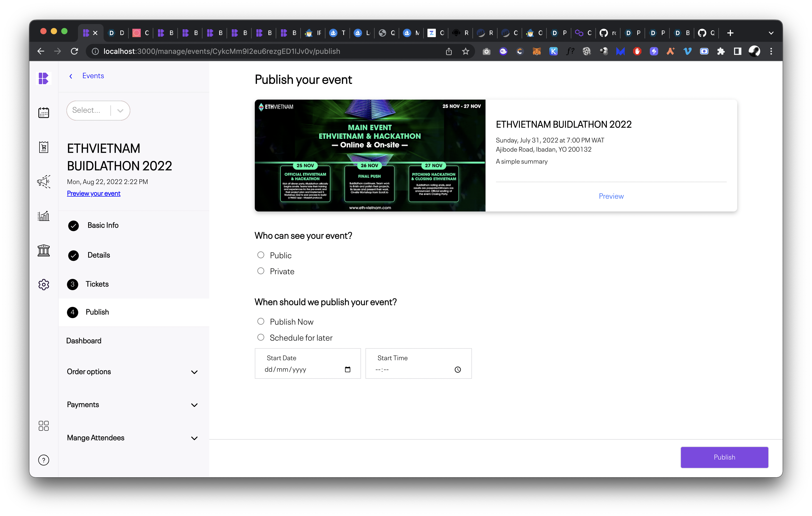Image resolution: width=812 pixels, height=516 pixels.
Task: Open the calendar icon in left sidebar
Action: (43, 113)
